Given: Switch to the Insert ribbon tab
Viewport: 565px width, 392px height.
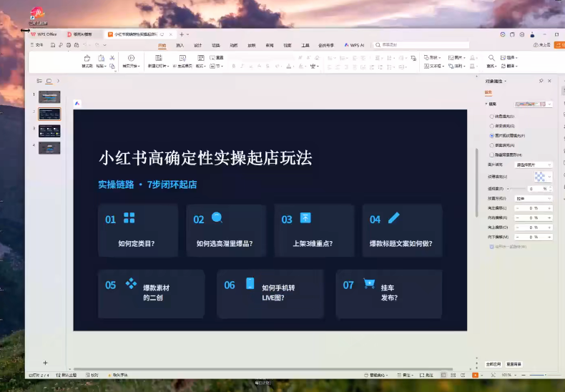Looking at the screenshot, I should pos(180,45).
